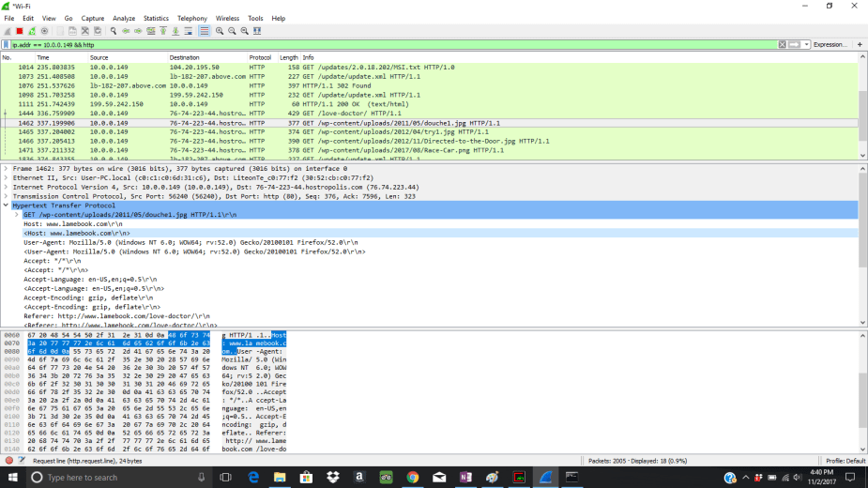This screenshot has height=488, width=868.
Task: Open Microsoft Edge from the taskbar
Action: tap(253, 478)
